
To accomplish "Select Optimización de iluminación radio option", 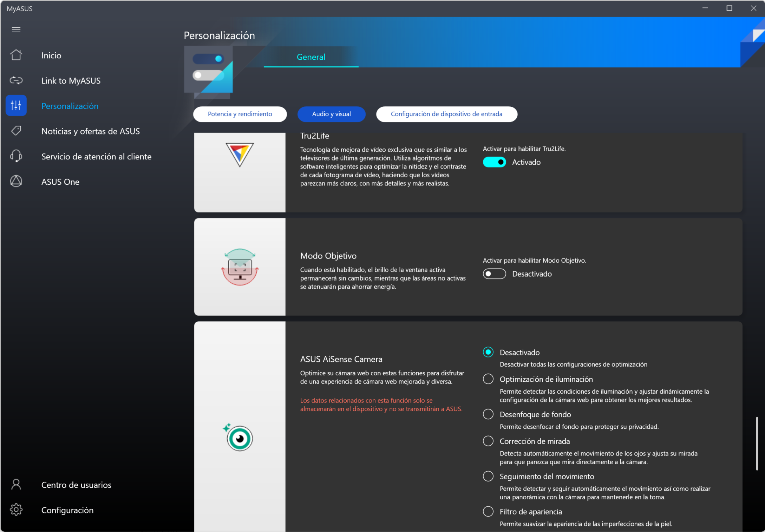I will click(488, 379).
